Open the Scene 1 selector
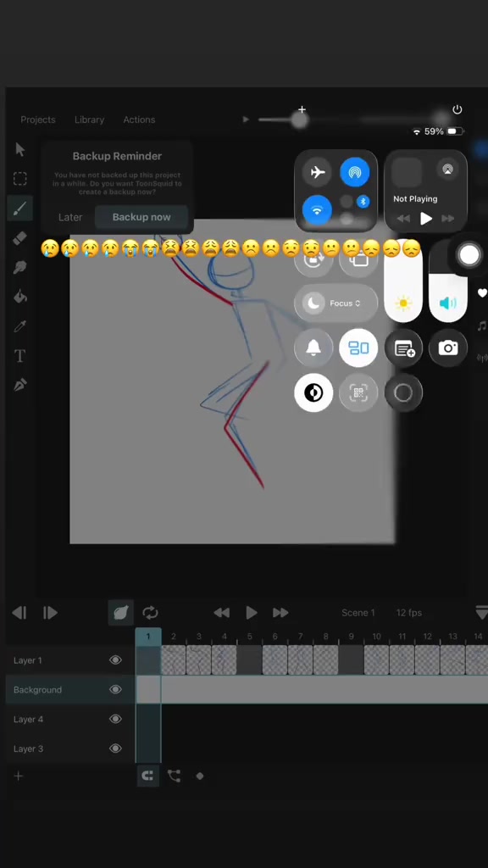488x868 pixels. point(358,613)
